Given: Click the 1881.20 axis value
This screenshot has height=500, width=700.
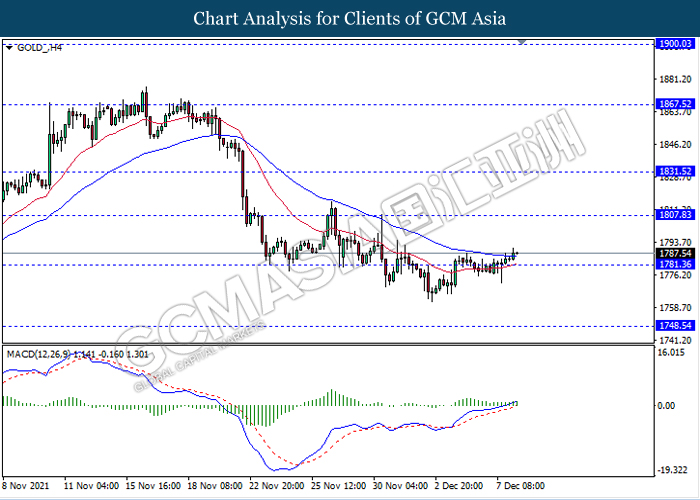Looking at the screenshot, I should 675,79.
